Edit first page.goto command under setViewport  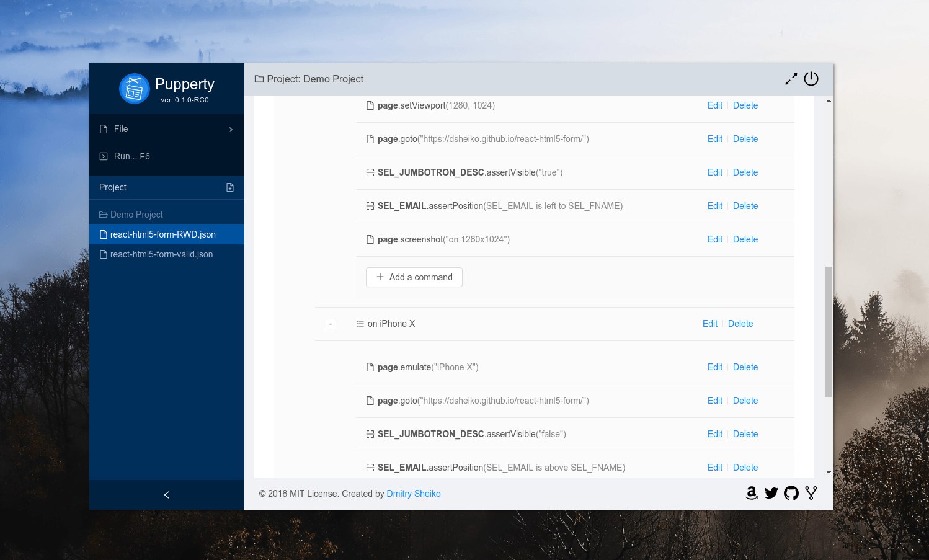tap(715, 139)
